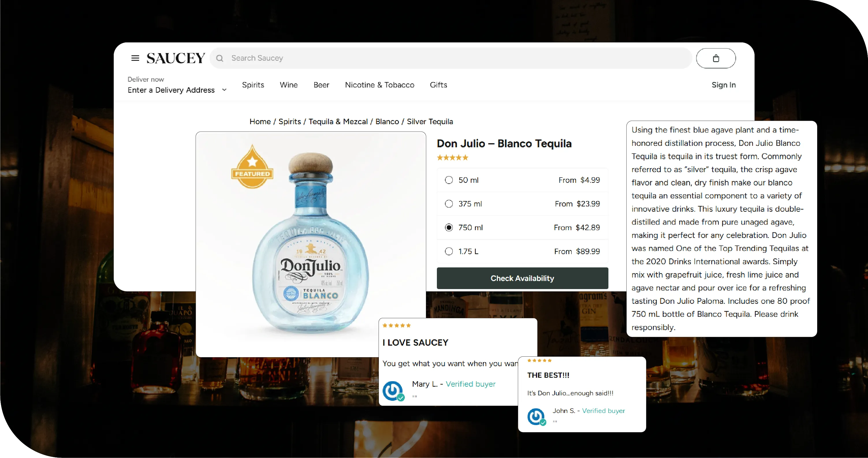Open the Nicotine & Tobacco menu
Screen dimensions: 868x458
click(379, 85)
